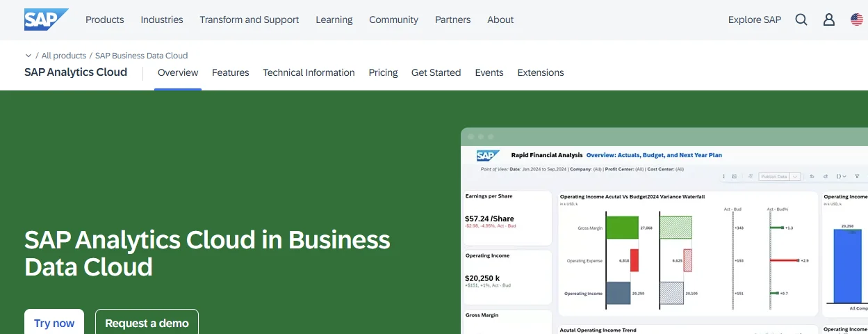Expand the breadcrumb chevron before All products
The height and width of the screenshot is (334, 868).
click(x=28, y=56)
